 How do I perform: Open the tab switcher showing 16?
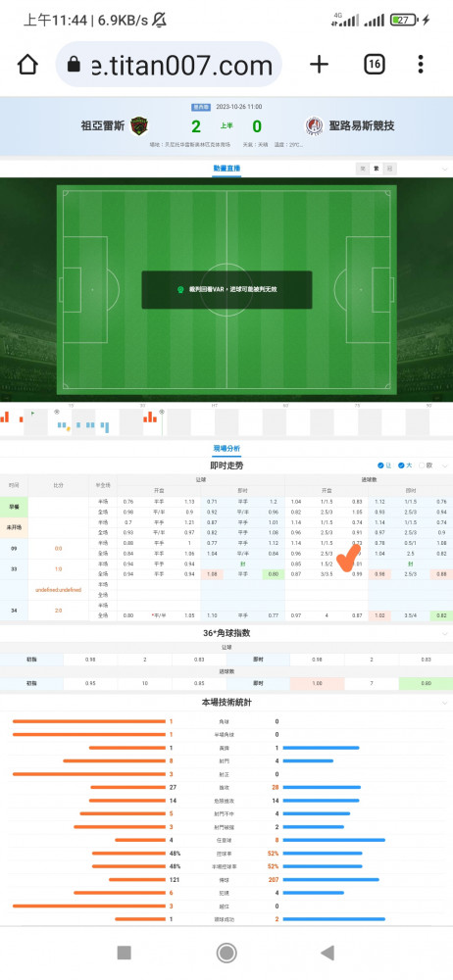click(x=375, y=65)
